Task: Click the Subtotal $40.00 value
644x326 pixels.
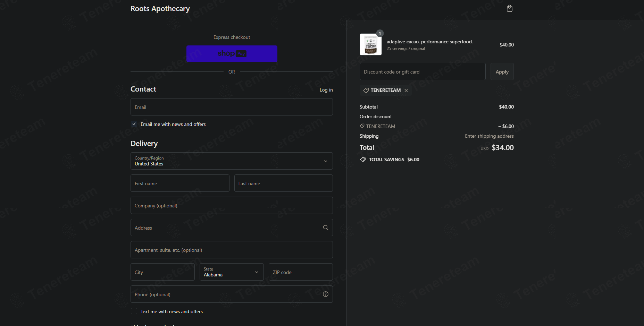Action: coord(506,107)
